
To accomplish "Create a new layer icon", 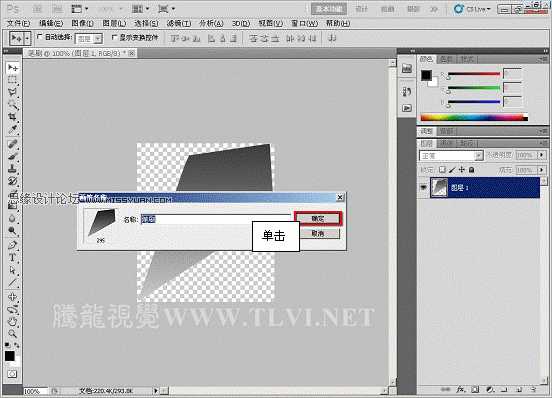I will coord(519,390).
